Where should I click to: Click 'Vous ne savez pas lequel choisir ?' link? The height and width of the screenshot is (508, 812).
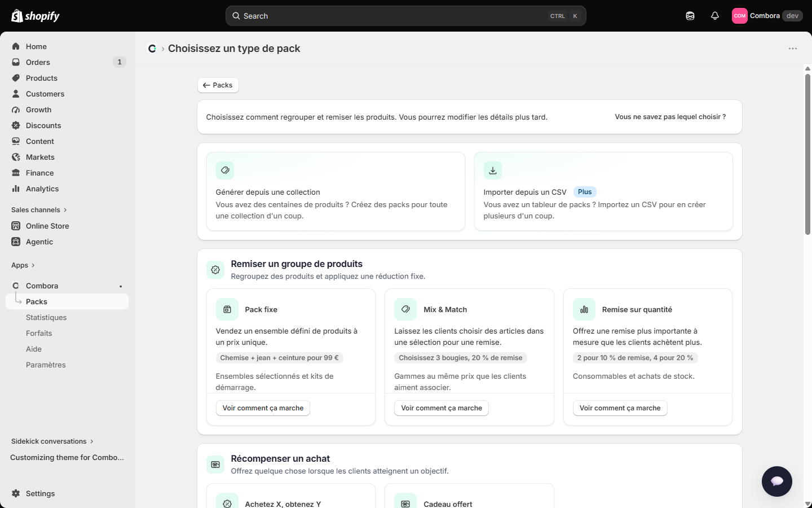[670, 117]
